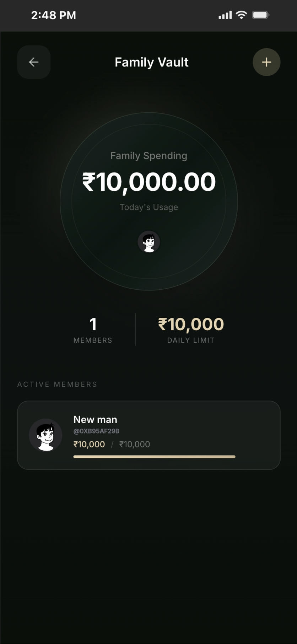The height and width of the screenshot is (644, 297).
Task: Tap the cellular signal bars icon
Action: coord(225,15)
